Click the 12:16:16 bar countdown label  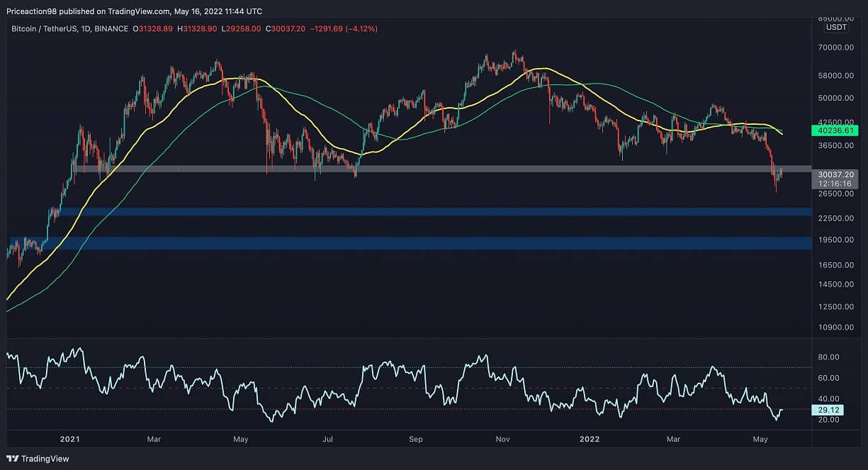coord(835,183)
